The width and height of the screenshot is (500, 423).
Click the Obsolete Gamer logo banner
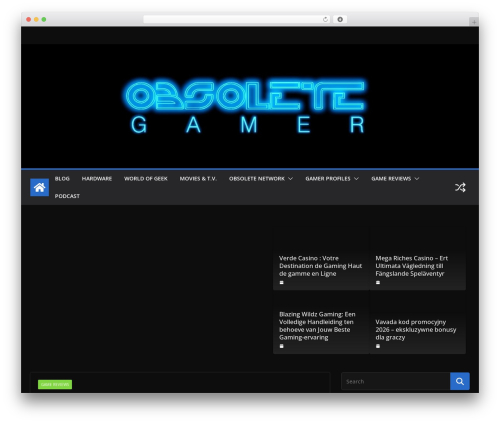tap(246, 106)
